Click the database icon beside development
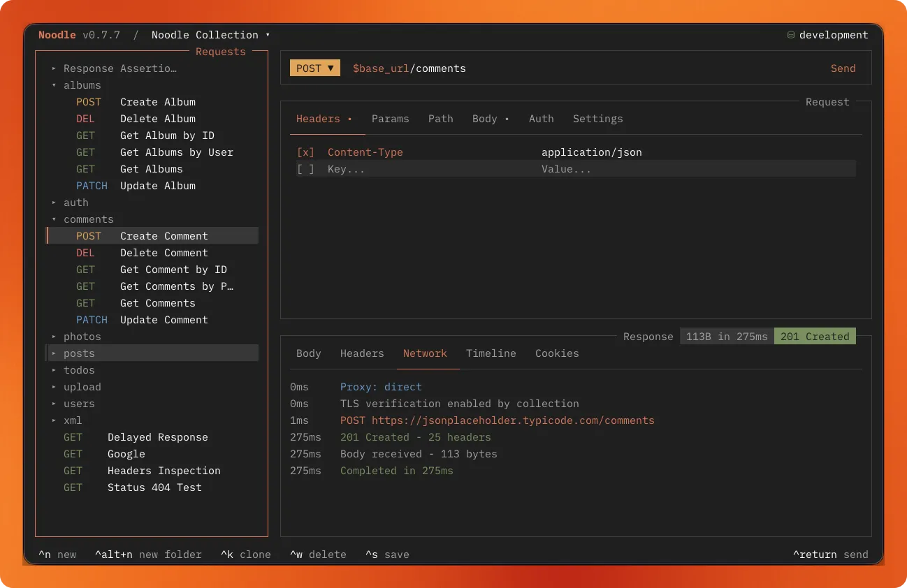Image resolution: width=907 pixels, height=588 pixels. 791,35
